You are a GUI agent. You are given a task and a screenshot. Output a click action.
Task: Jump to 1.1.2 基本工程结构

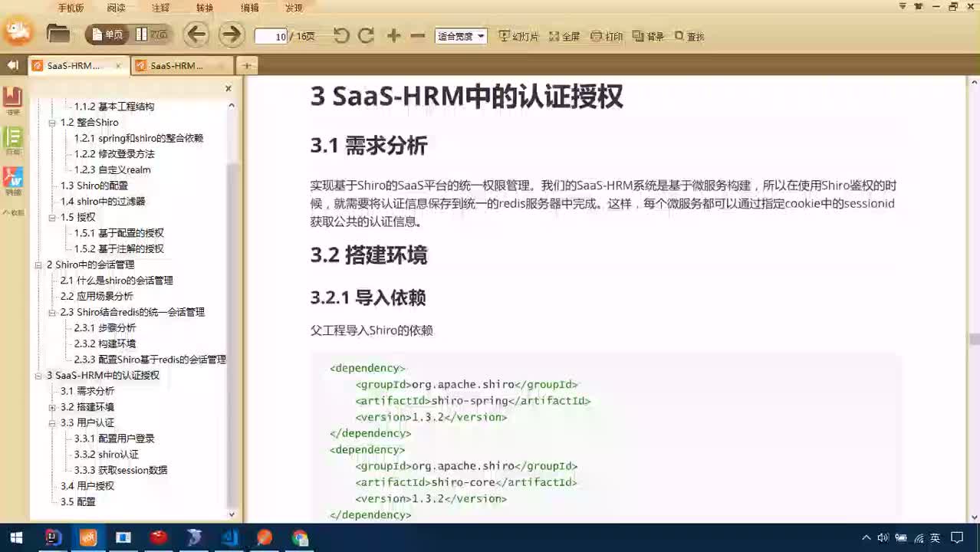point(114,107)
